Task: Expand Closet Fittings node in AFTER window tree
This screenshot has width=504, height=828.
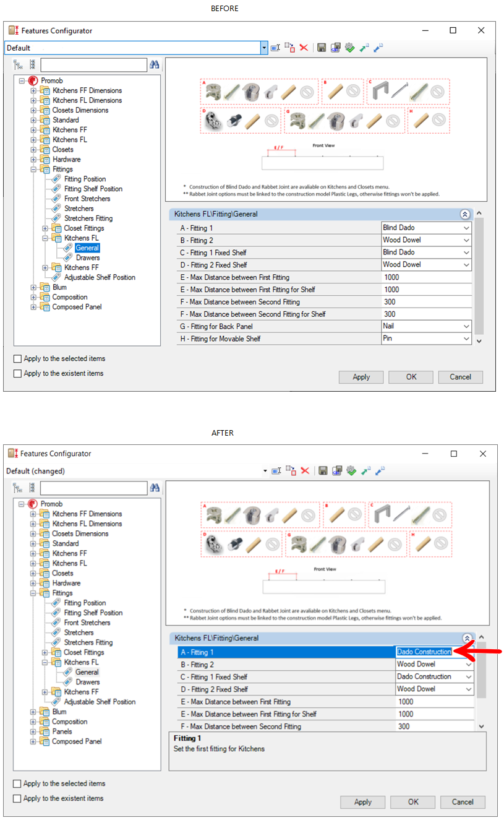Action: point(45,652)
